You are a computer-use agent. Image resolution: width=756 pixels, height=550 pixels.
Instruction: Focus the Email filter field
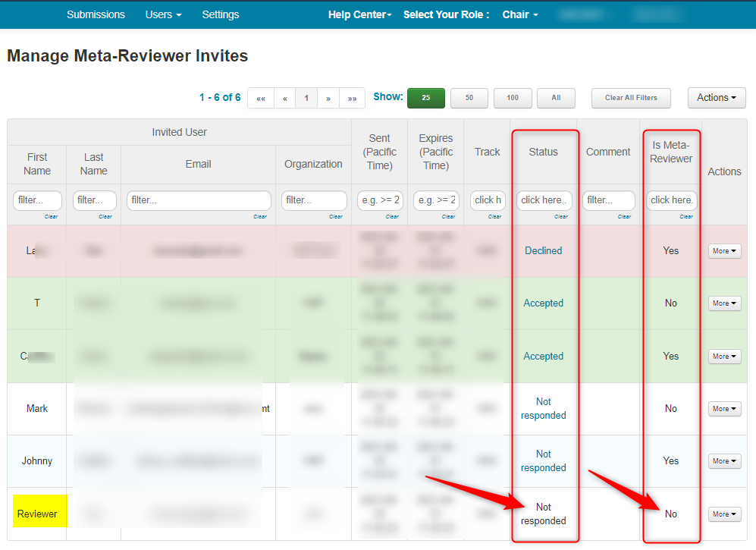[199, 200]
